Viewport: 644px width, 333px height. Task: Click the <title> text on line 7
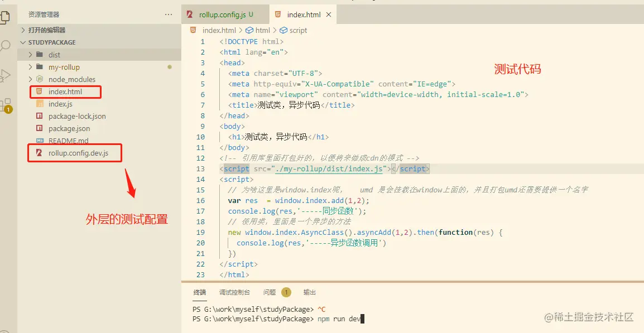click(x=291, y=105)
